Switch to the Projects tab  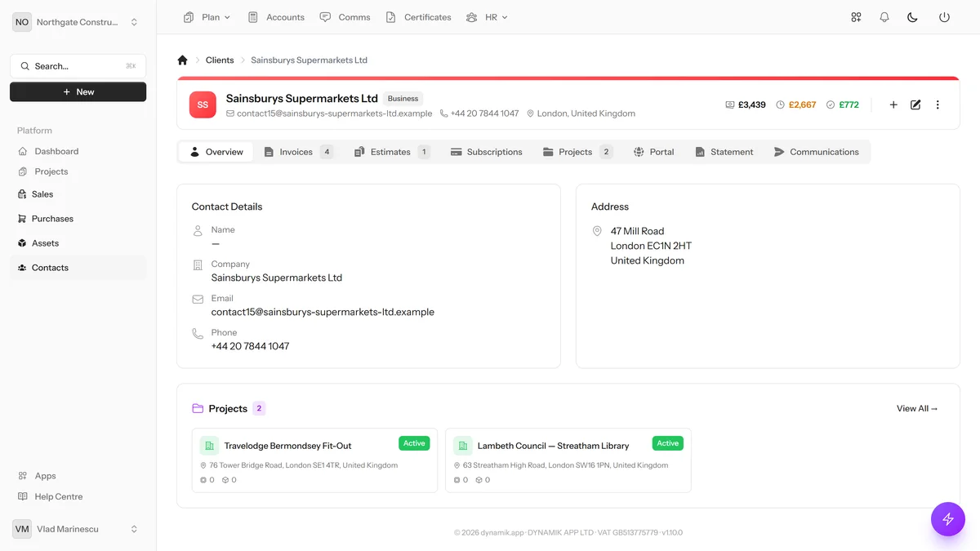[x=577, y=152]
